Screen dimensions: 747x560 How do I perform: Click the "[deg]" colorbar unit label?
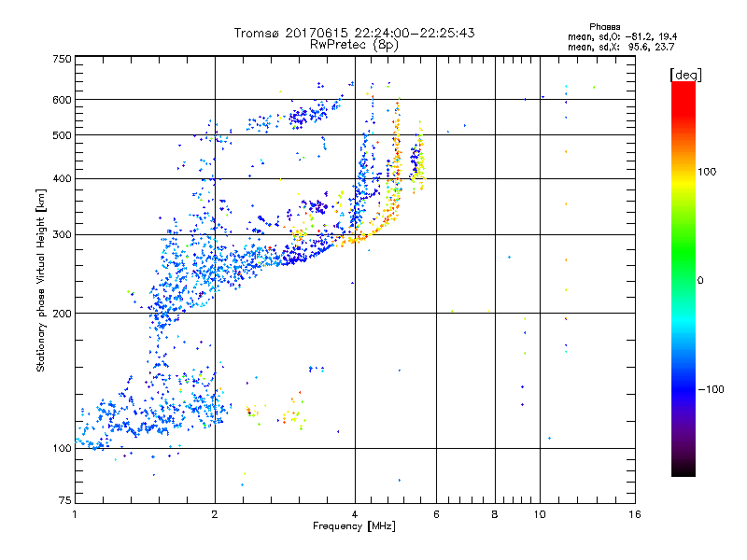tap(685, 76)
